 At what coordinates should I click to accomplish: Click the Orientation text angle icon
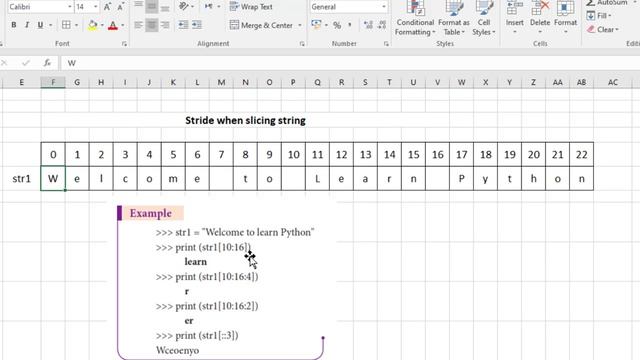(x=183, y=6)
